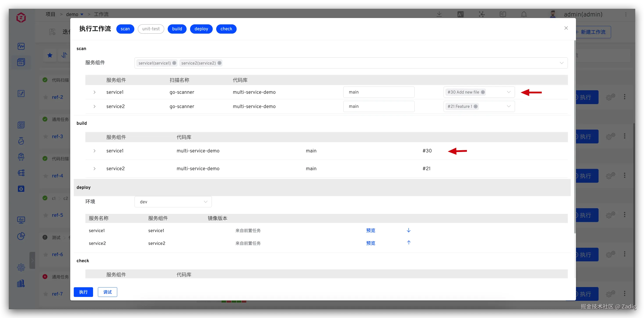The height and width of the screenshot is (318, 644).
Task: Open PR dropdown showing #21 Feature 1
Action: (479, 106)
